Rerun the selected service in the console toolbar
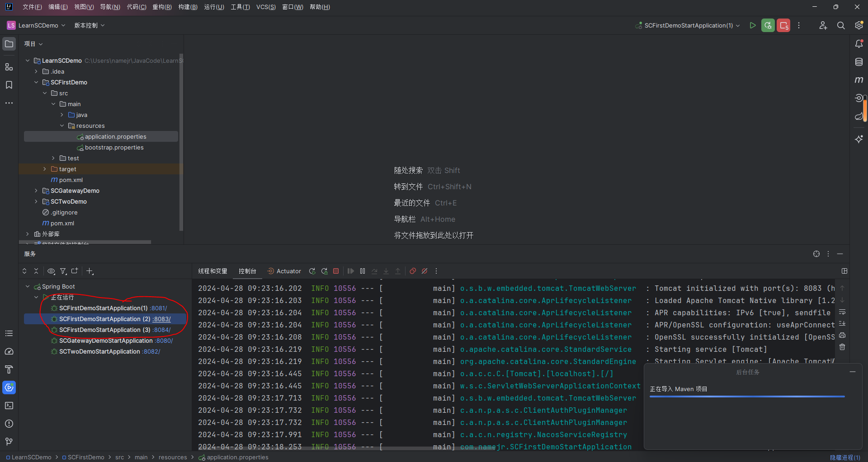The image size is (868, 462). pyautogui.click(x=312, y=271)
